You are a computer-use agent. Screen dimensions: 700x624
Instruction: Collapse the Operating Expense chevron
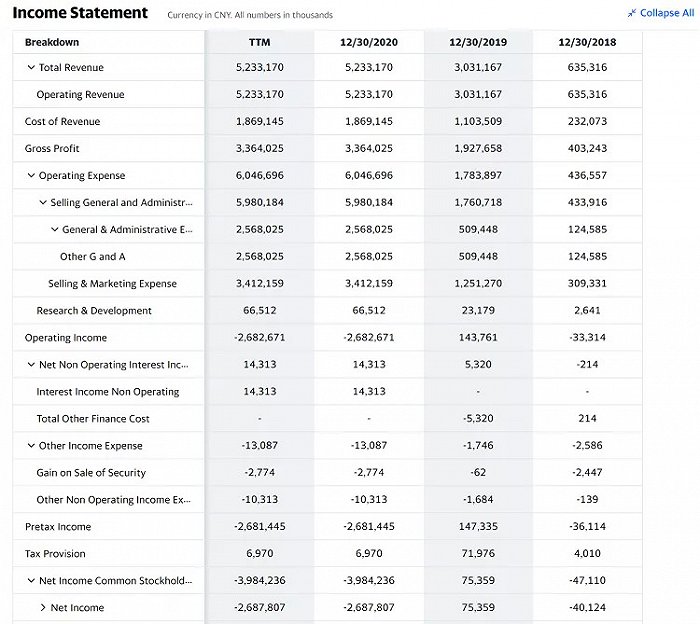pos(31,175)
